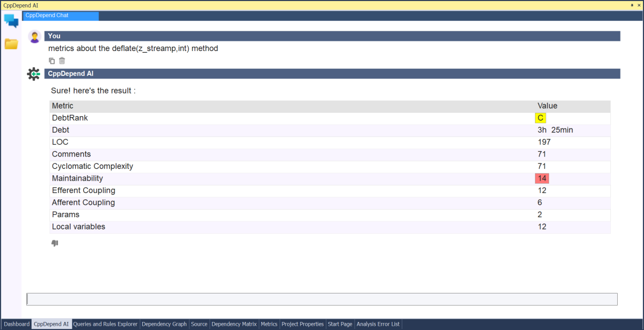The width and height of the screenshot is (644, 330).
Task: Select the Afferent Coupling row label
Action: tap(83, 203)
